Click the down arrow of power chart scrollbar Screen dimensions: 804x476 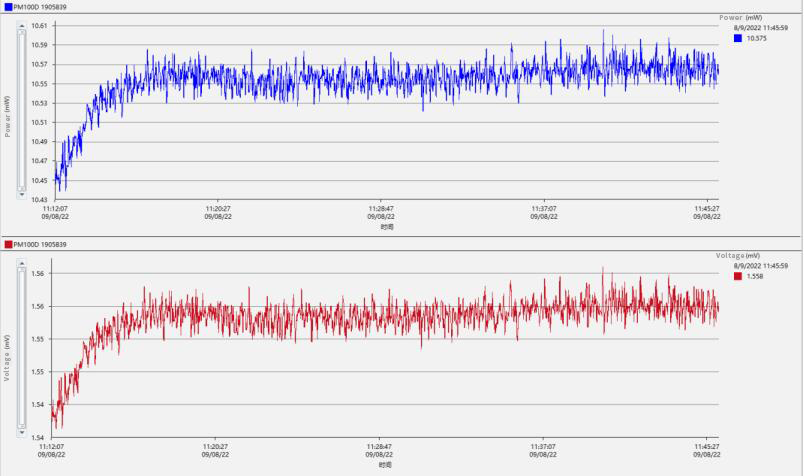[21, 194]
